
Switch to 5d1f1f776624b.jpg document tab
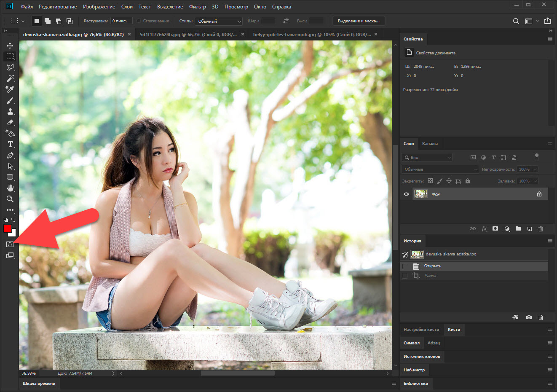[x=188, y=35]
